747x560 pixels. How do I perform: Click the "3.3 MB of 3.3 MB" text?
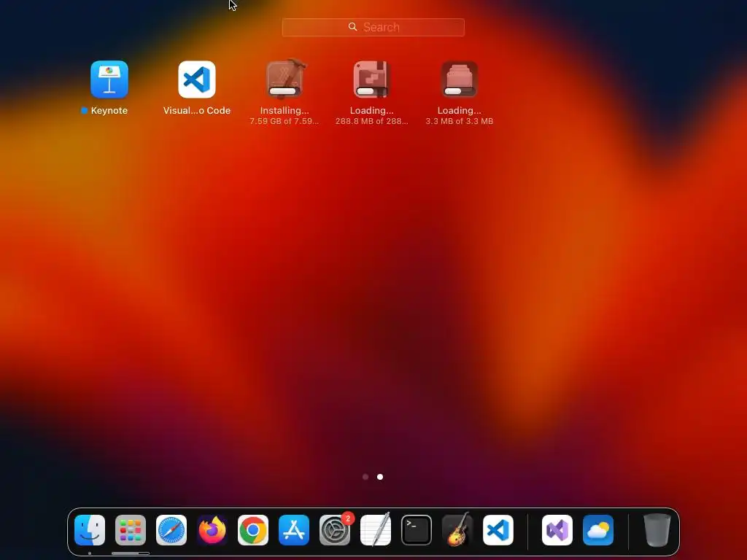click(x=460, y=122)
